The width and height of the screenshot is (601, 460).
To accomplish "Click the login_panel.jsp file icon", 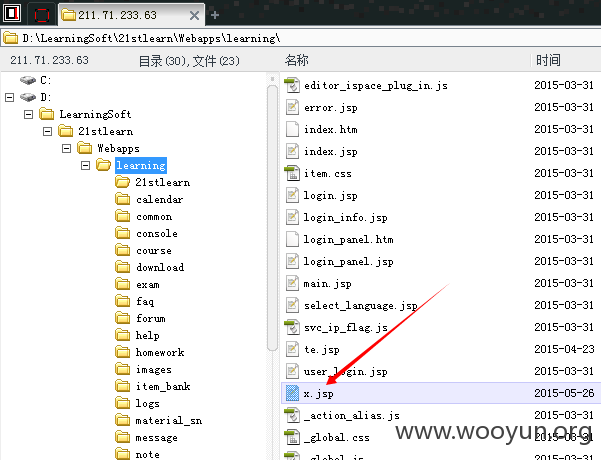I will point(292,261).
